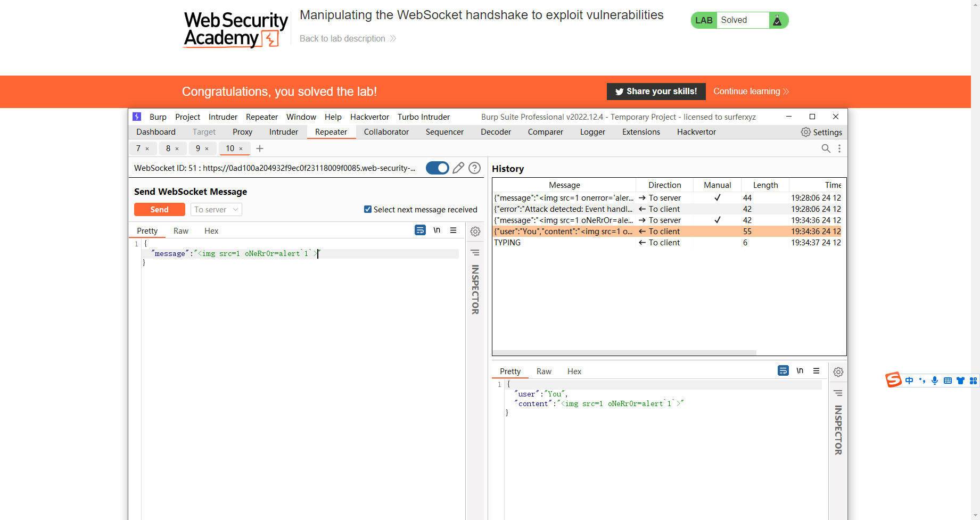Open the hamburger menu in the response viewer
Image resolution: width=980 pixels, height=520 pixels.
(817, 370)
